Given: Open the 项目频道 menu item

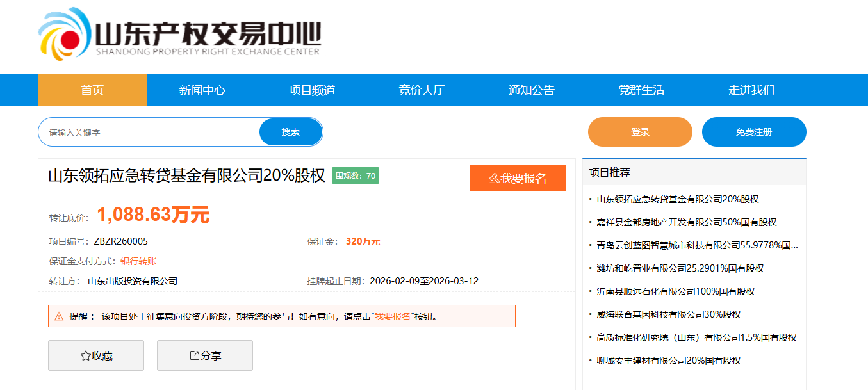Looking at the screenshot, I should [x=312, y=90].
